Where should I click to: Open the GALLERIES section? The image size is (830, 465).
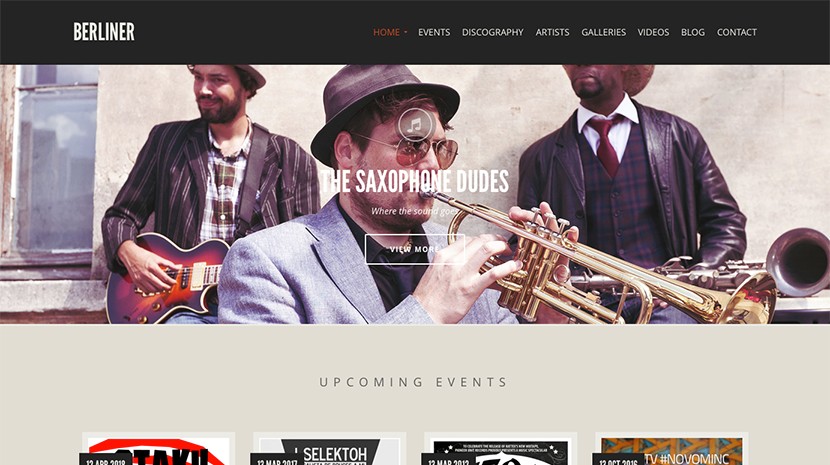point(603,32)
